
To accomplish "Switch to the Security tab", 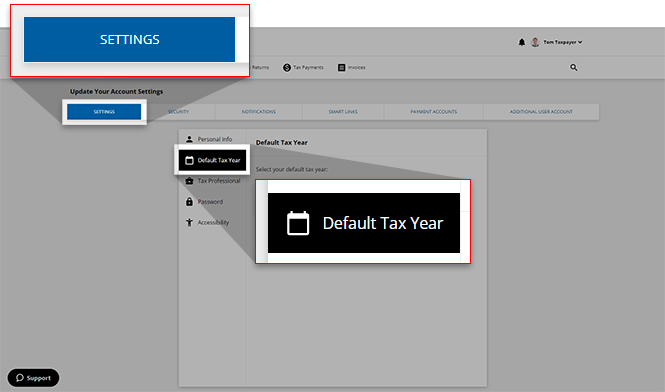I will [179, 112].
